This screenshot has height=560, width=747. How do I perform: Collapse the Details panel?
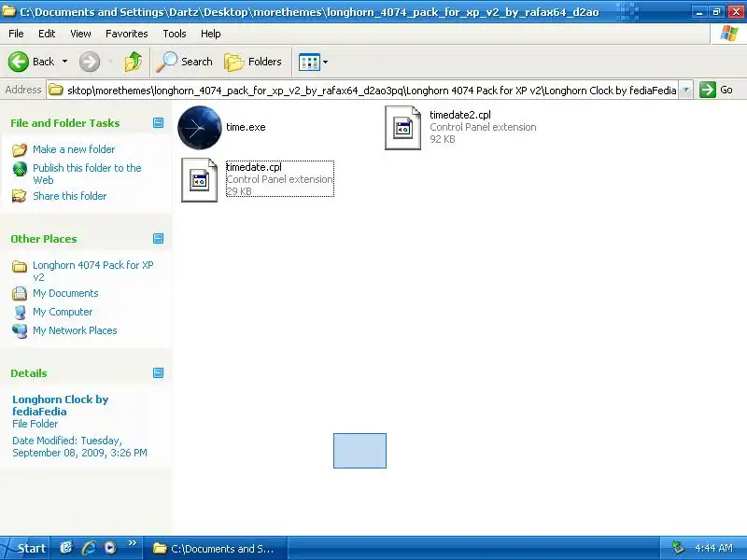(158, 372)
